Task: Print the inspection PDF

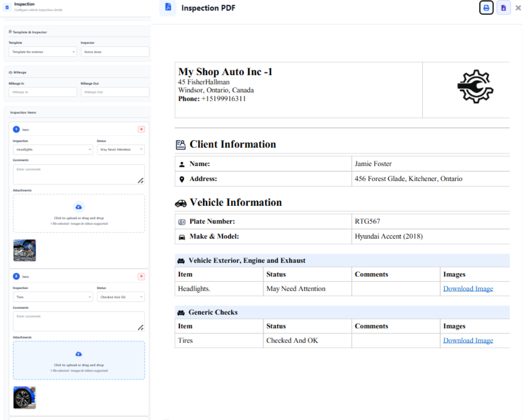Action: coord(486,8)
